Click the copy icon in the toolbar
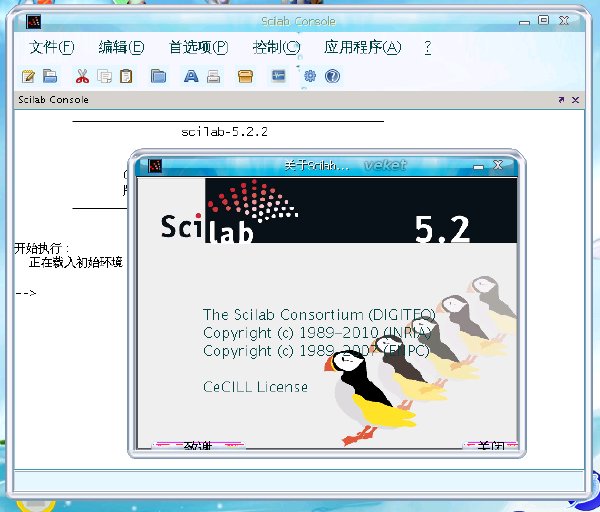This screenshot has height=512, width=600. (x=104, y=76)
